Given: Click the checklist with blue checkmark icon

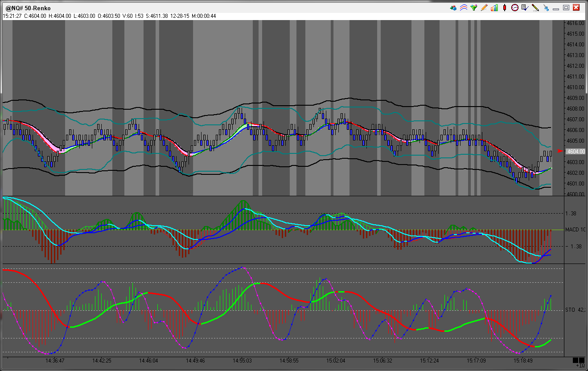Looking at the screenshot, I should point(525,8).
